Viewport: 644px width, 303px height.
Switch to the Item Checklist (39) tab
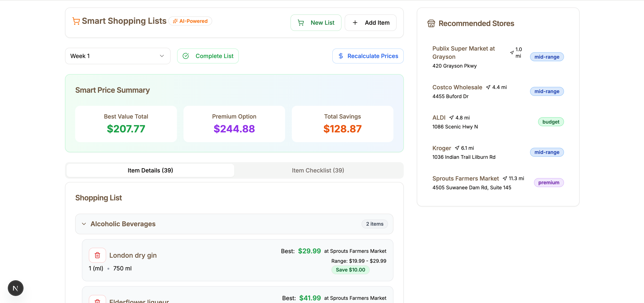318,170
